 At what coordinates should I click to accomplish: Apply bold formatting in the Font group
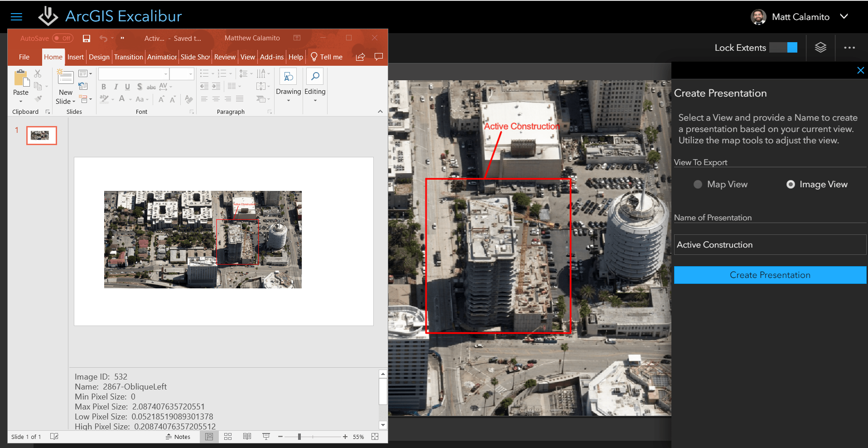(104, 87)
